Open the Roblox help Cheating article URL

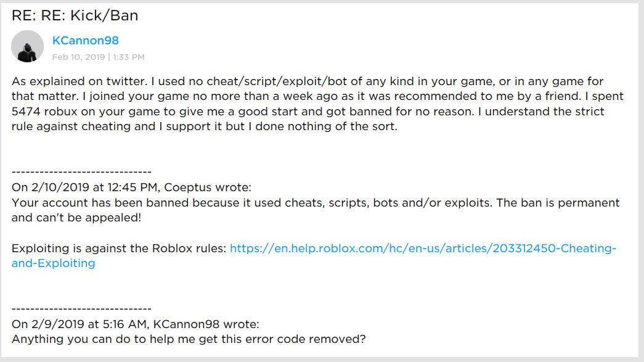click(422, 249)
